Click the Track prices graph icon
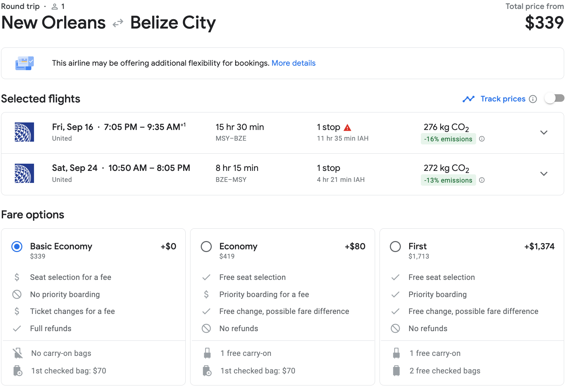570x392 pixels. [468, 99]
